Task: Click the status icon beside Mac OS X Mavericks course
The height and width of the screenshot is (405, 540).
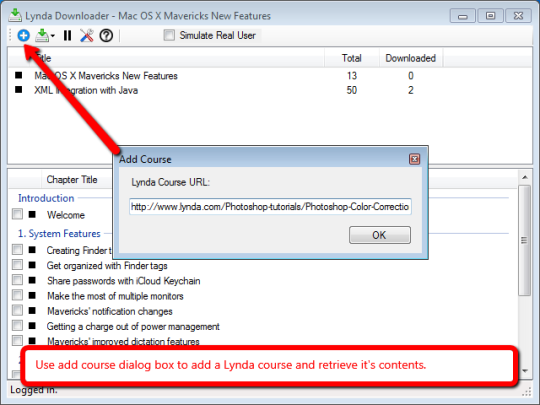Action: [19, 75]
